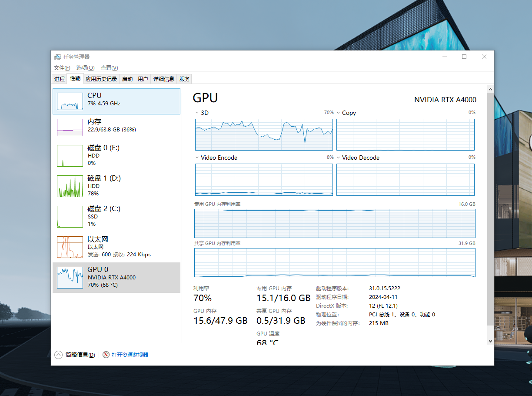Screen dimensions: 532x396
Task: Switch to the 详细信息 tab
Action: coord(164,79)
